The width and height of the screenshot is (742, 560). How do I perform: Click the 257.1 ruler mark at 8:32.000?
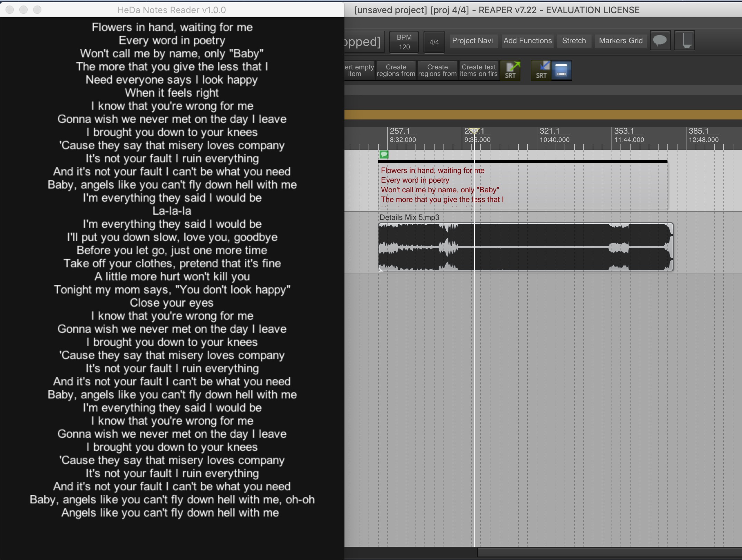click(x=402, y=135)
